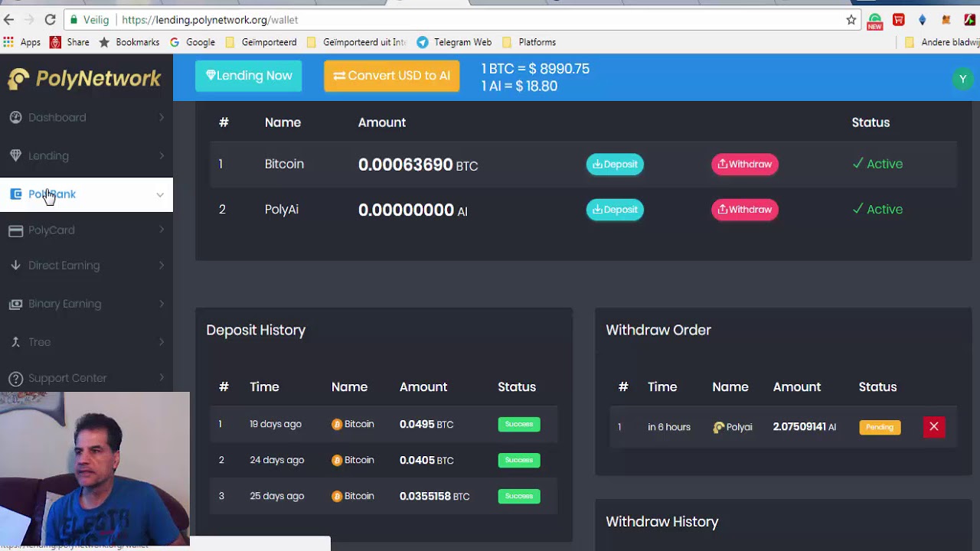Open the PolyCard menu item
The height and width of the screenshot is (551, 980).
click(x=87, y=230)
